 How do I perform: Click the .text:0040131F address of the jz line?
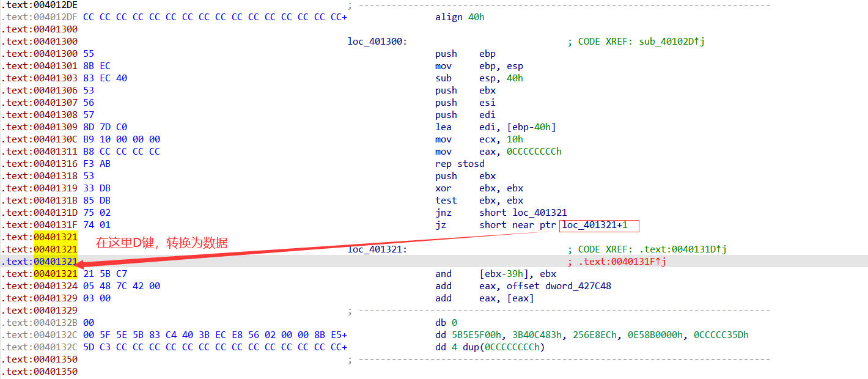click(39, 225)
